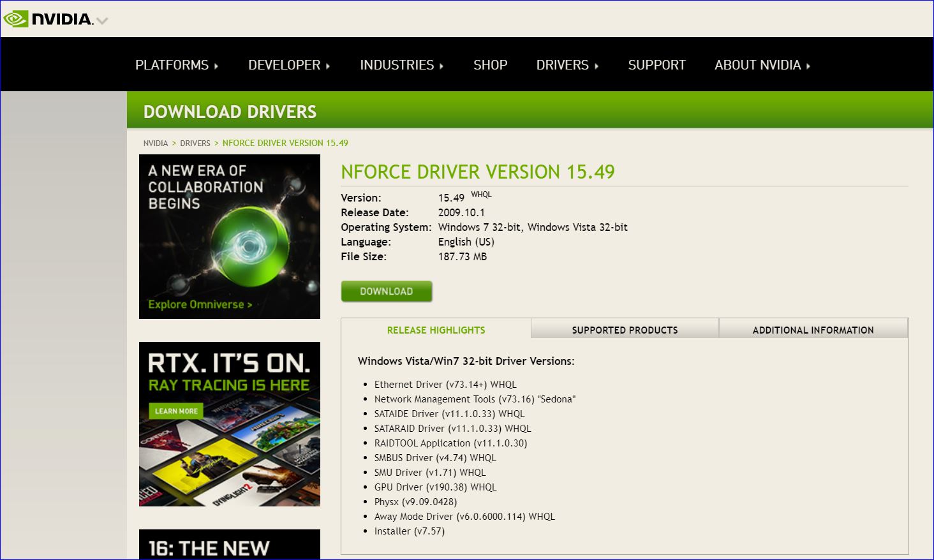
Task: Click the NVIDIA logo
Action: [x=48, y=19]
